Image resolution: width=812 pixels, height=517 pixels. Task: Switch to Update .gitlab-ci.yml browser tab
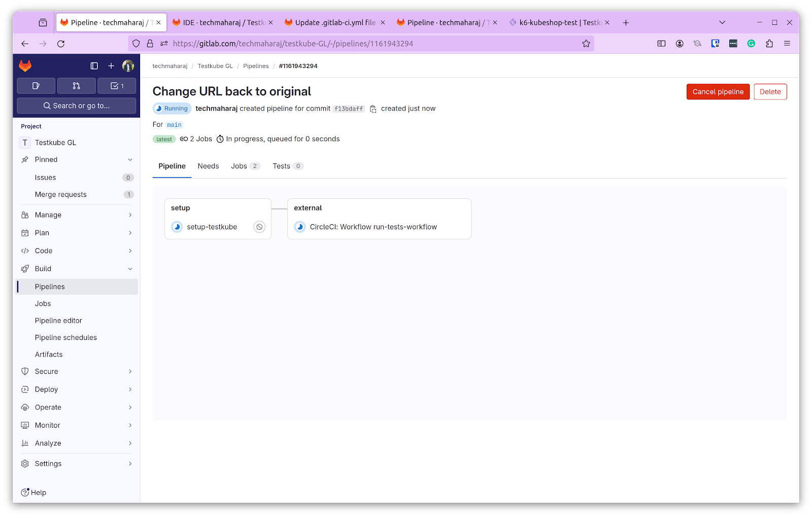pos(335,22)
